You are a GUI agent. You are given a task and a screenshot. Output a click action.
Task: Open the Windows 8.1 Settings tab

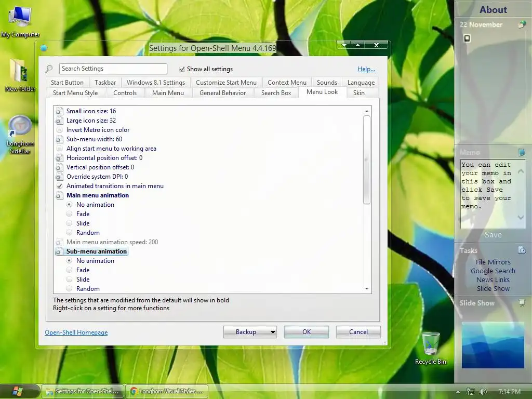pyautogui.click(x=156, y=83)
